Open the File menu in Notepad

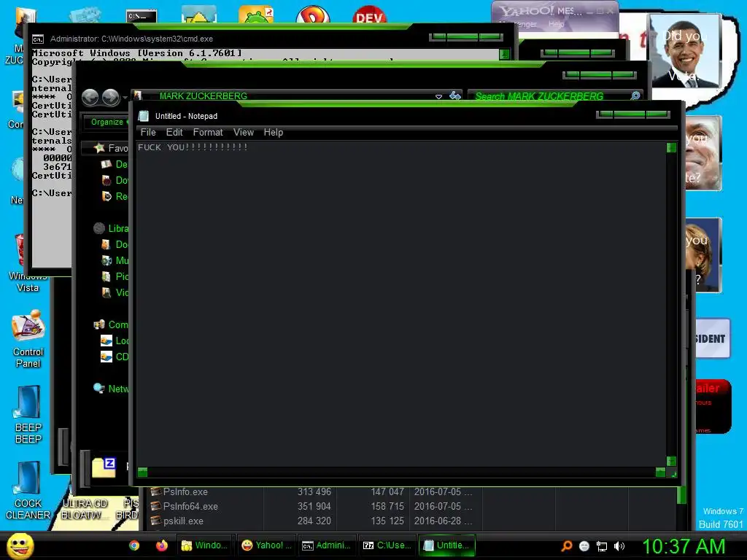[x=148, y=133]
